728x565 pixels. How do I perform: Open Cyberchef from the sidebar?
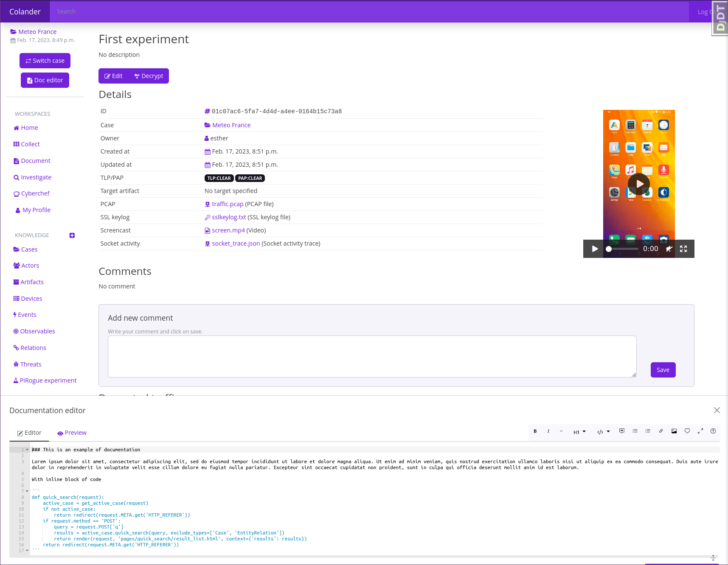[31, 193]
